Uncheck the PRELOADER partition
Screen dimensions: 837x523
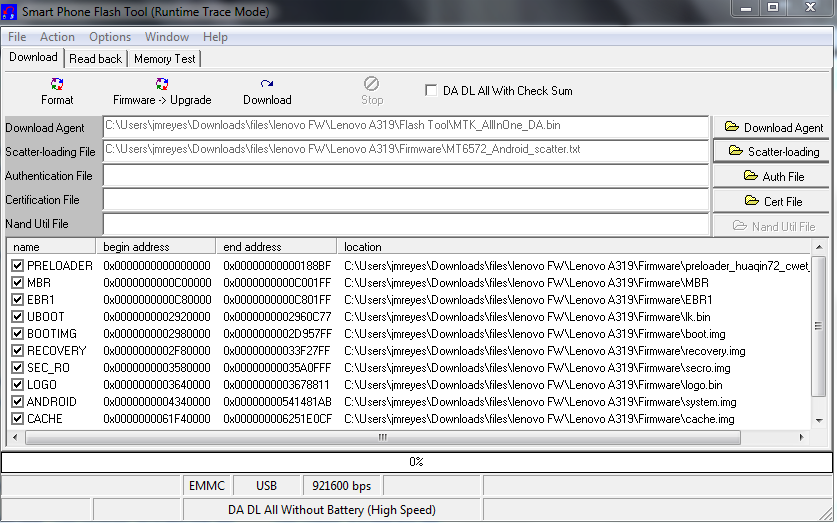point(18,266)
